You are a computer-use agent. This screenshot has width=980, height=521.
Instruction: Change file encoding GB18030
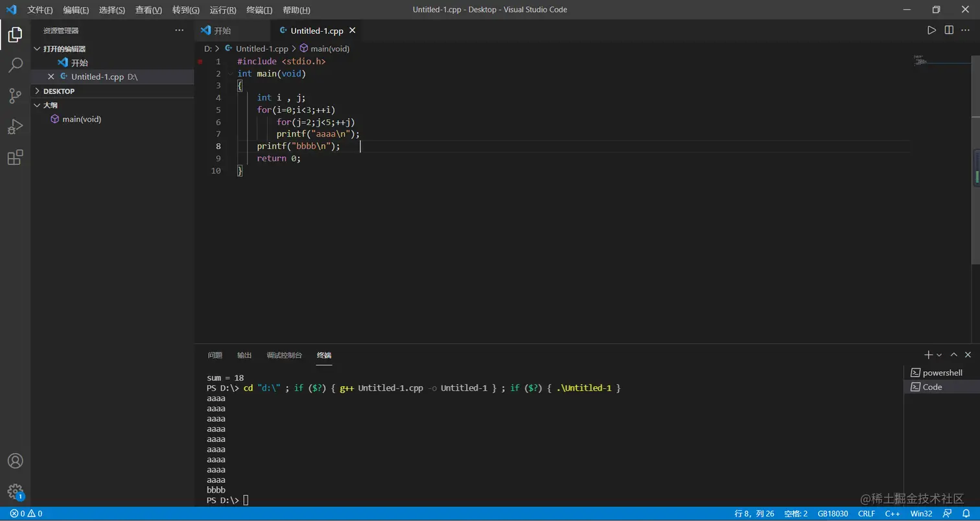coord(833,514)
